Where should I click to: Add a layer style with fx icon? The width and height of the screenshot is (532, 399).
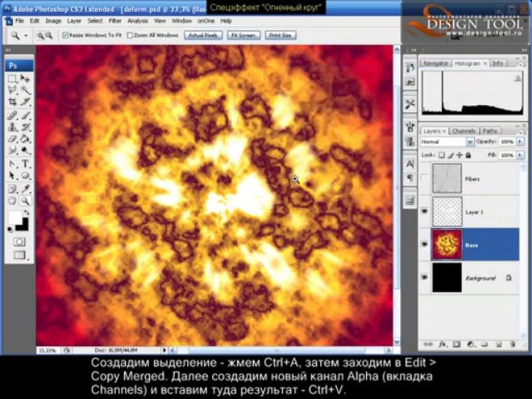click(x=442, y=344)
